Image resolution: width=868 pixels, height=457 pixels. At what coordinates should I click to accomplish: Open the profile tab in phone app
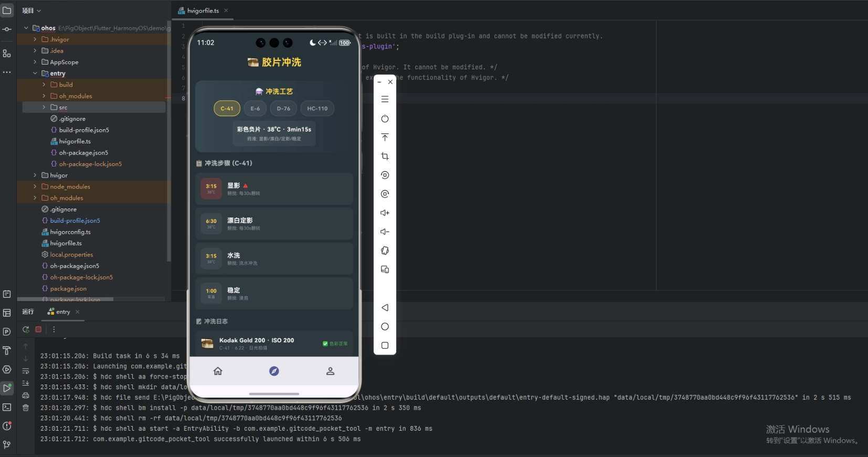pos(330,371)
